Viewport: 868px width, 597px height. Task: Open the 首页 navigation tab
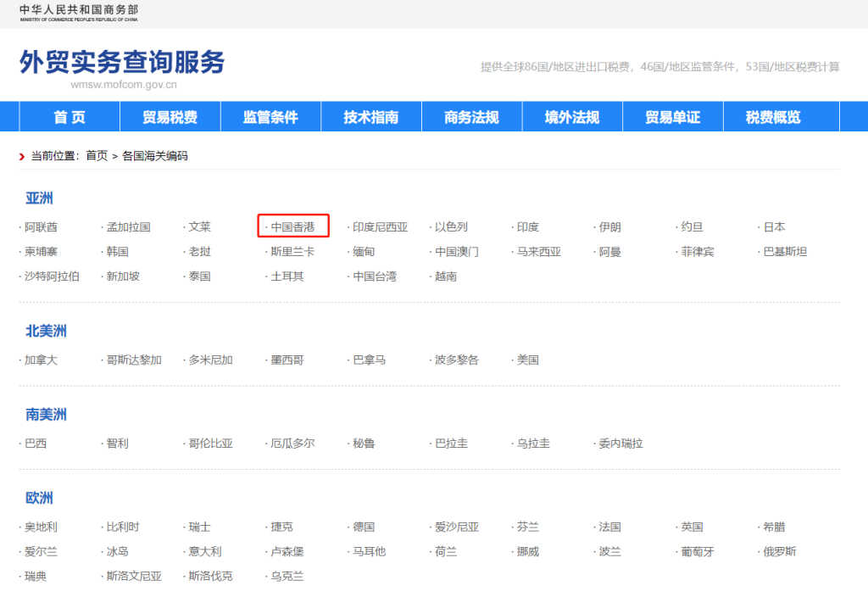[x=70, y=117]
